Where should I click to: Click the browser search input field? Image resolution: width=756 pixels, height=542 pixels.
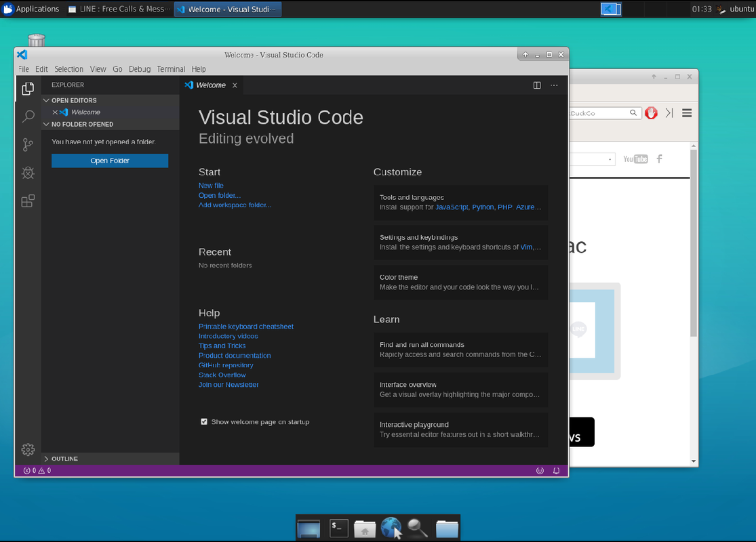[x=599, y=112]
